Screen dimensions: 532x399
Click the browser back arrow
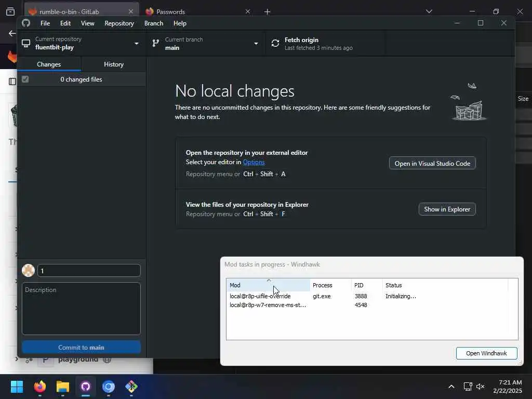12,33
